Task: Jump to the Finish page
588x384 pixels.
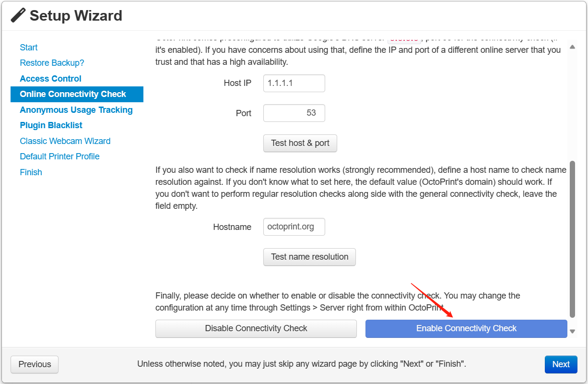Action: [x=31, y=172]
